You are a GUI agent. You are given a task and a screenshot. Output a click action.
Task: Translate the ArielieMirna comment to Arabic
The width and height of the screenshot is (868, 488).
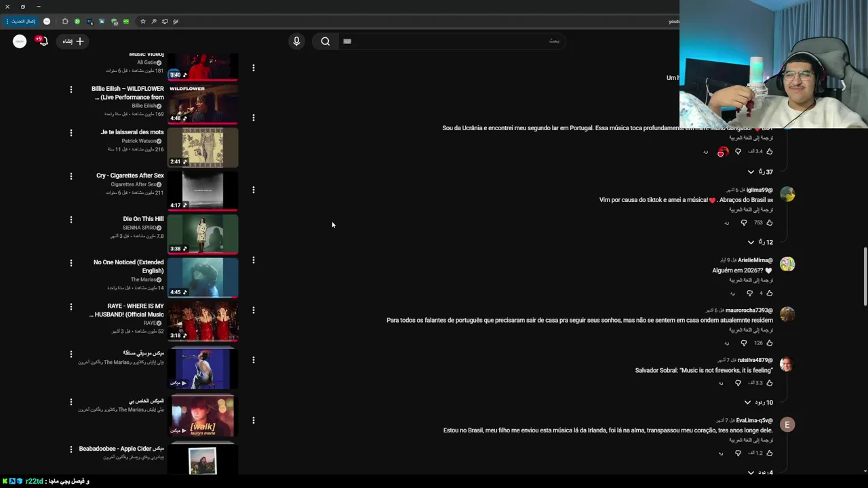[751, 280]
